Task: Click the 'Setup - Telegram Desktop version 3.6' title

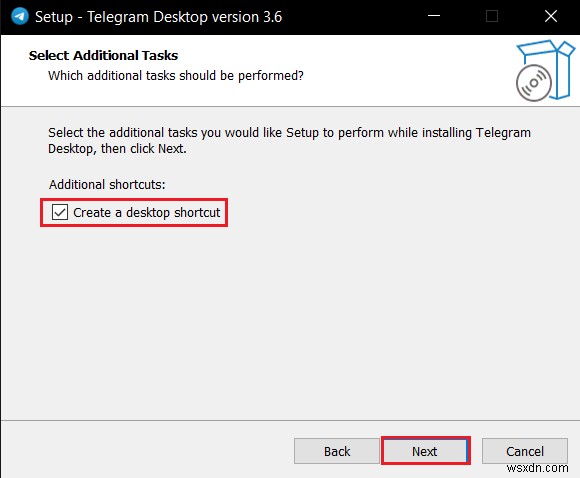Action: click(158, 17)
